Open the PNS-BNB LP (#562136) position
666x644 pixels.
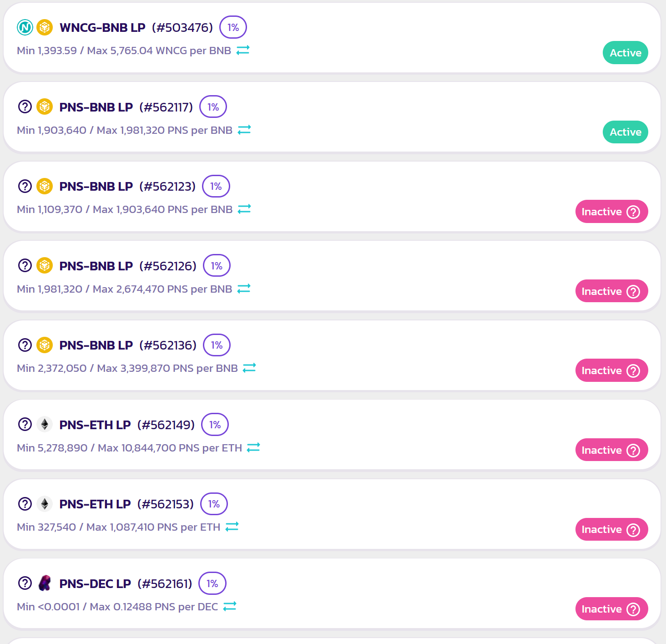coord(128,345)
